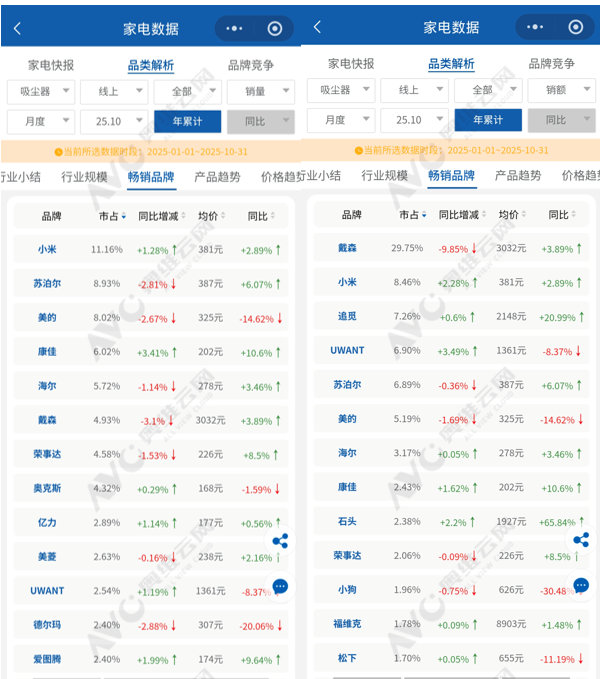Expand the 吸尘器 category dropdown in left panel
Viewport: 600px width, 679px height.
pos(41,92)
